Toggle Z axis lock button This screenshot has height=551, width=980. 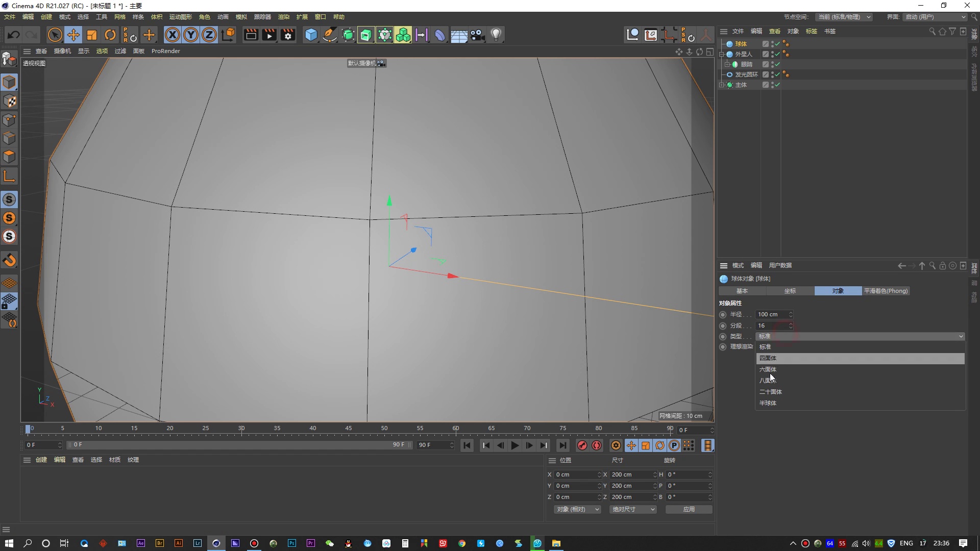(209, 35)
